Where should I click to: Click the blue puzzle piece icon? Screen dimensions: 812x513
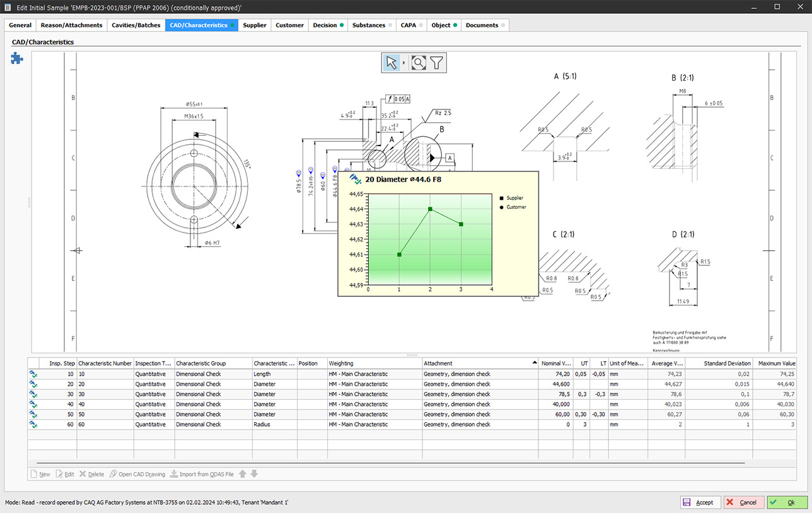[x=17, y=59]
